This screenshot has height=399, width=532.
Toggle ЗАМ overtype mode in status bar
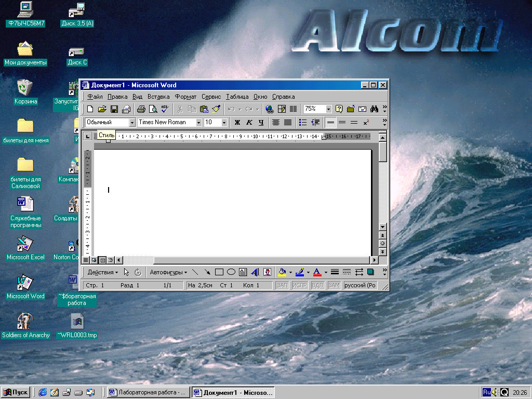click(334, 285)
